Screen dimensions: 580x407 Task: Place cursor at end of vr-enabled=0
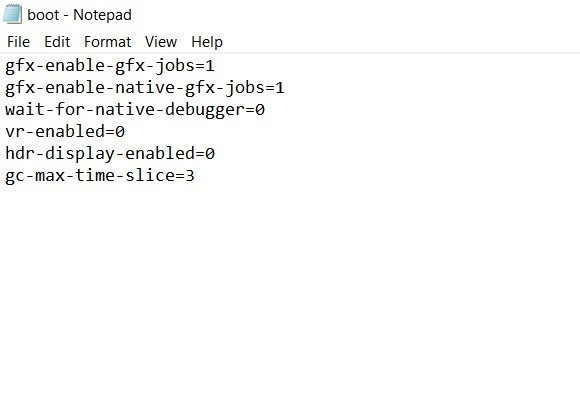tap(125, 132)
